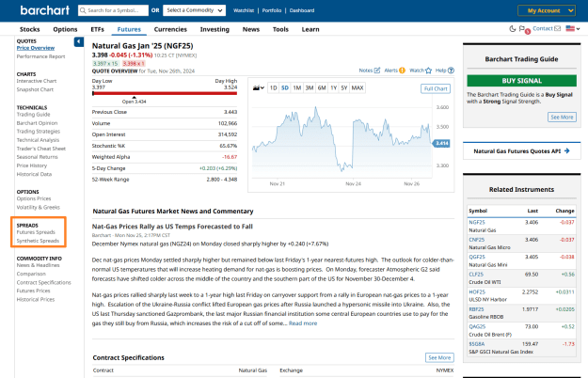The width and height of the screenshot is (588, 378).
Task: Open NGF25 in Related Instruments
Action: [477, 222]
